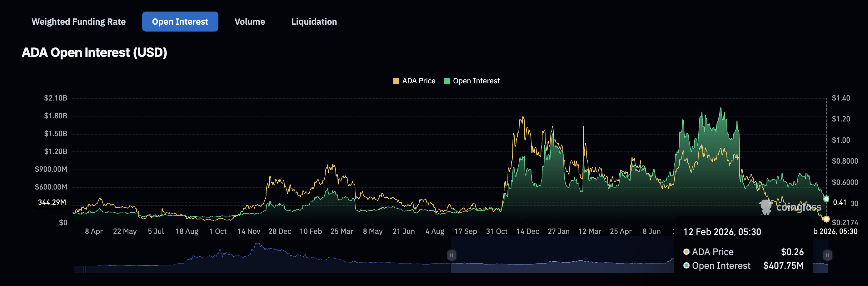Open the Weighted Funding Rate tab
Image resolution: width=868 pixels, height=286 pixels.
coord(78,22)
